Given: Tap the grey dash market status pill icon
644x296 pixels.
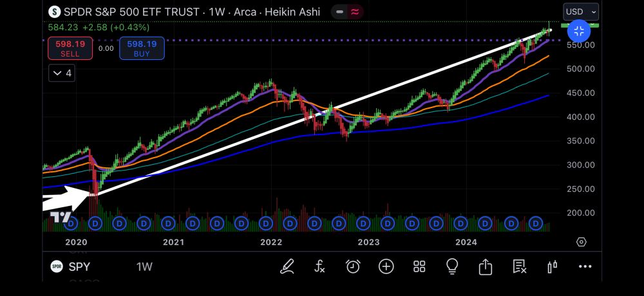Looking at the screenshot, I should pos(339,12).
